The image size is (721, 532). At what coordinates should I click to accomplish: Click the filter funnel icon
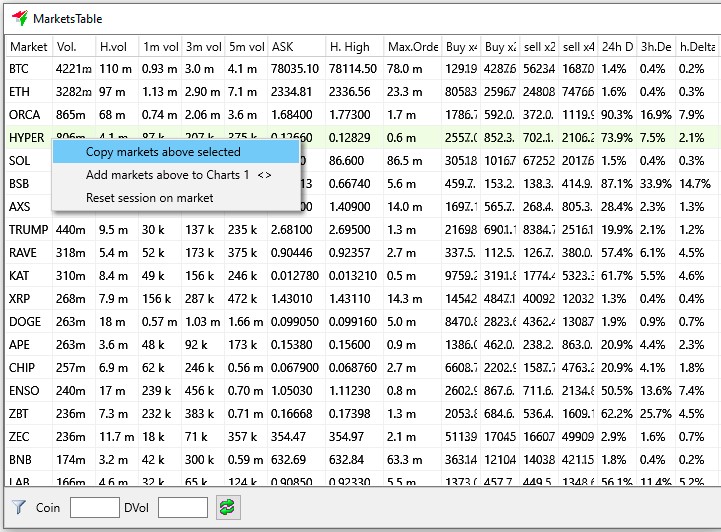click(17, 508)
